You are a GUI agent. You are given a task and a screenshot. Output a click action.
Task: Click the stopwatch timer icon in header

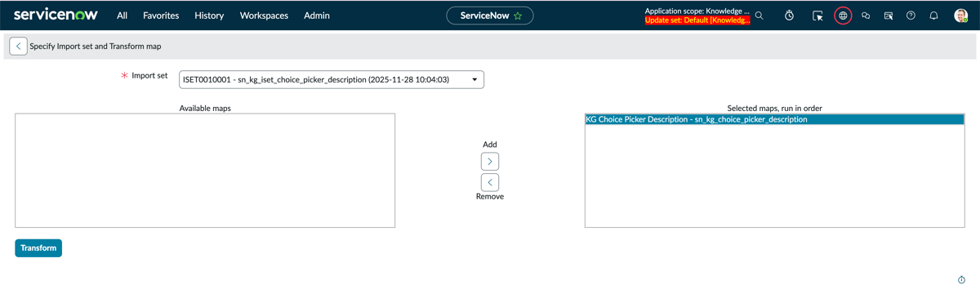(x=790, y=16)
